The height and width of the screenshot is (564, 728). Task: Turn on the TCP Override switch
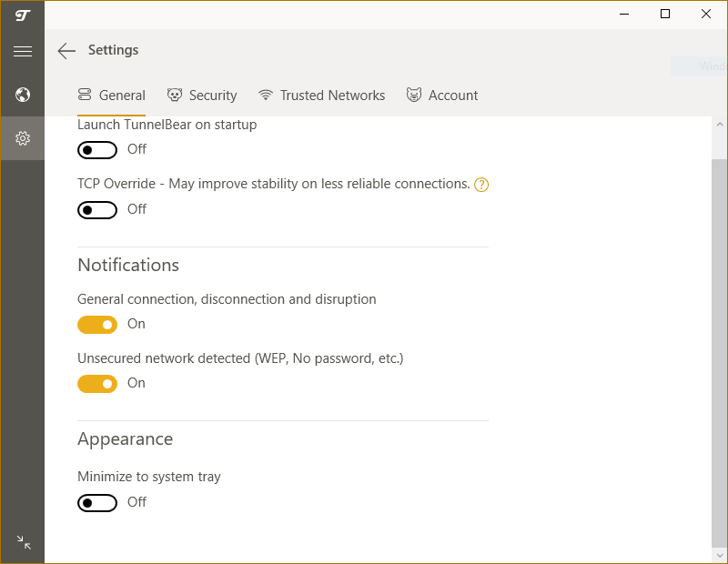click(x=97, y=210)
